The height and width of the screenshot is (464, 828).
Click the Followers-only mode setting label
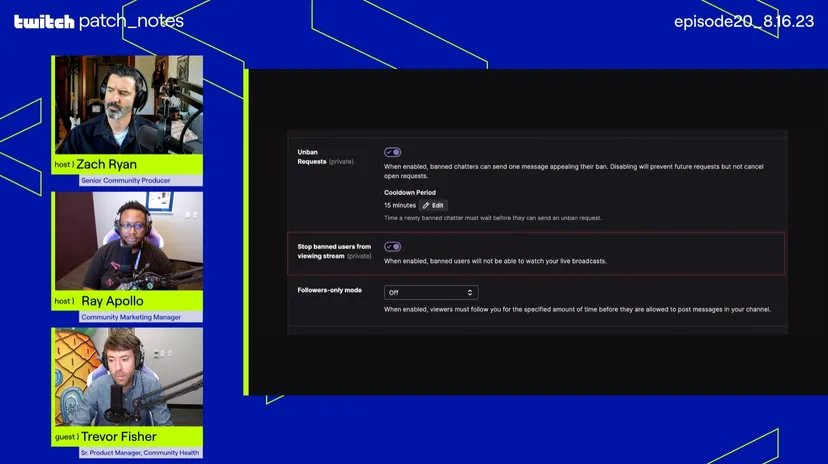tap(329, 290)
